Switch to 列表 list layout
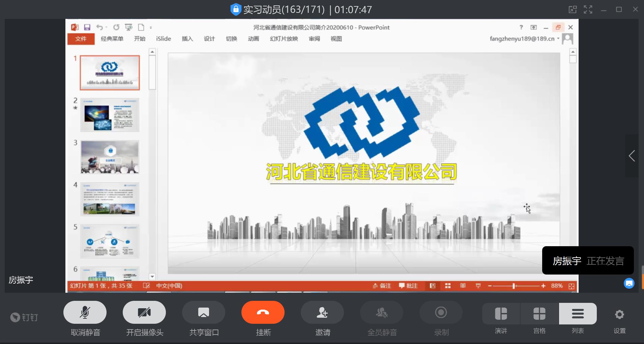Screen dimensions: 644x344 tap(578, 314)
